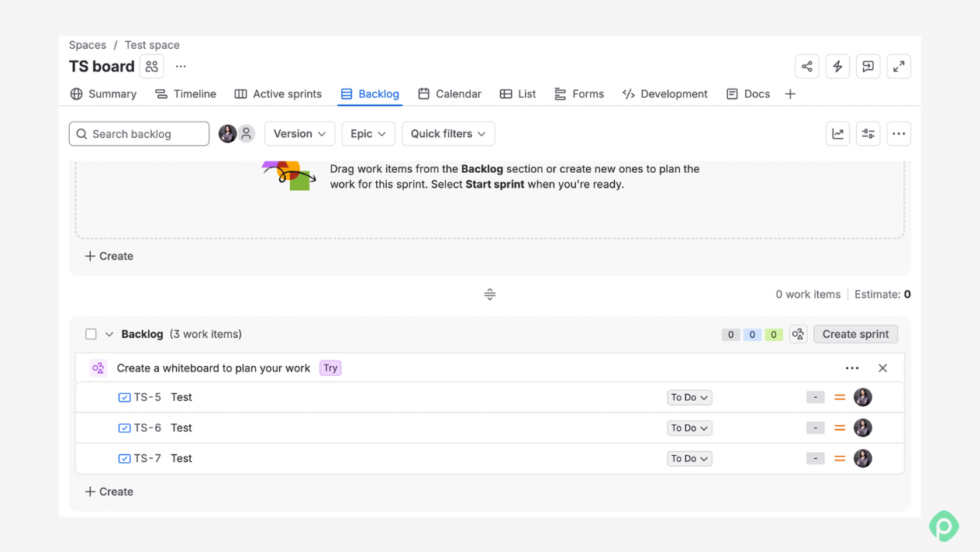Go to Spaces breadcrumb link

click(x=88, y=45)
